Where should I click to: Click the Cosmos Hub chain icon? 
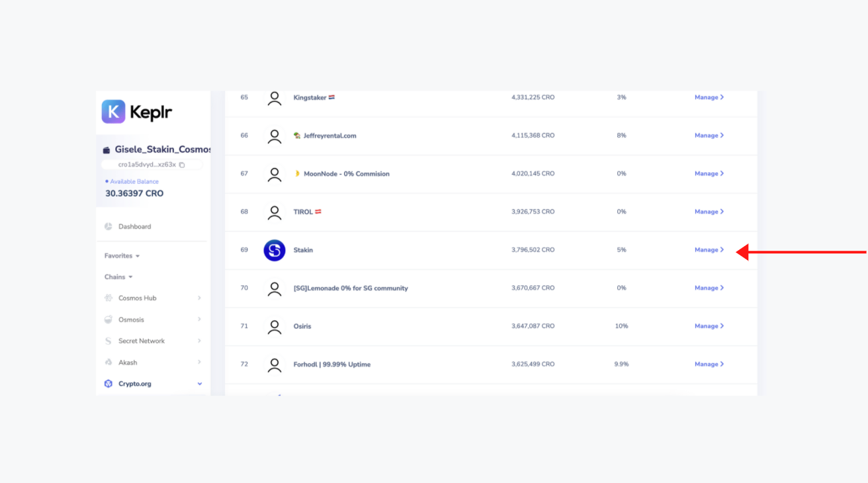pos(108,298)
